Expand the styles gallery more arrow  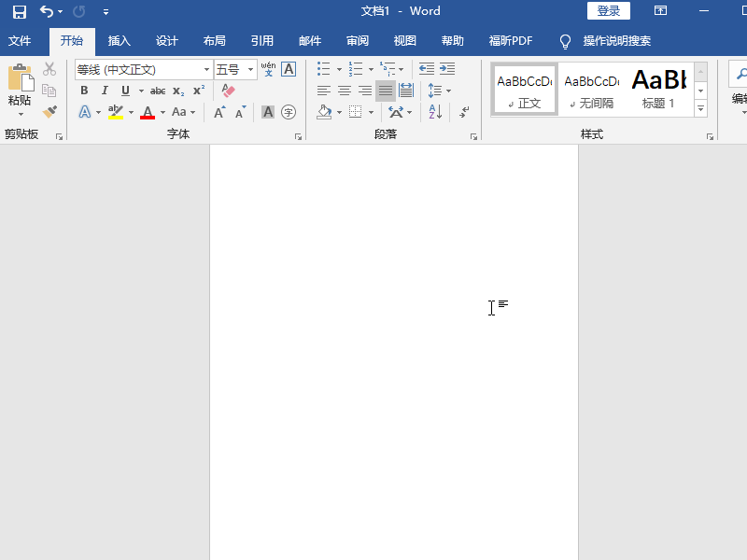click(x=701, y=108)
